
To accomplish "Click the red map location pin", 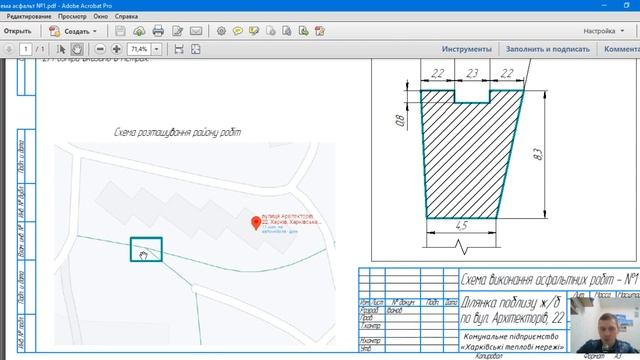I will click(x=256, y=223).
